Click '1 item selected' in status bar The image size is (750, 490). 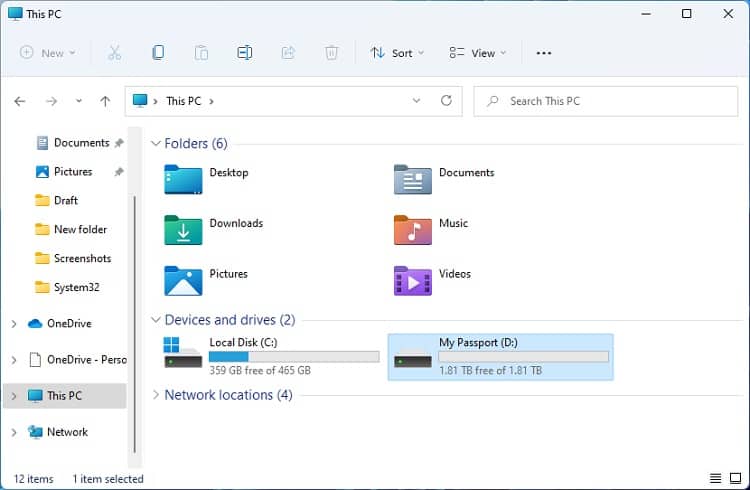point(108,479)
